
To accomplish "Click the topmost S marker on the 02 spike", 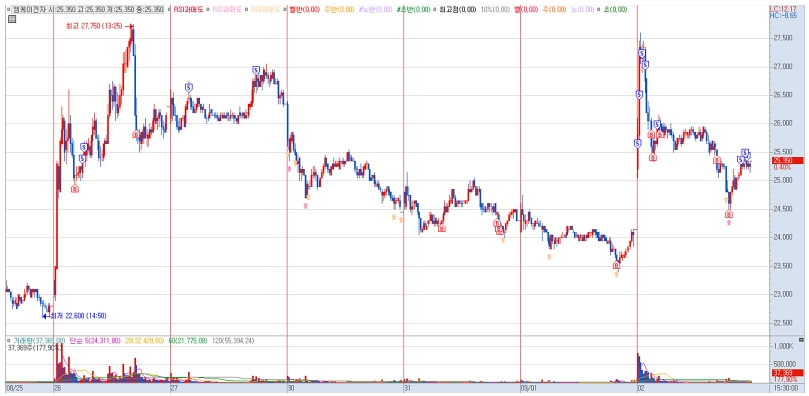I will pyautogui.click(x=641, y=53).
